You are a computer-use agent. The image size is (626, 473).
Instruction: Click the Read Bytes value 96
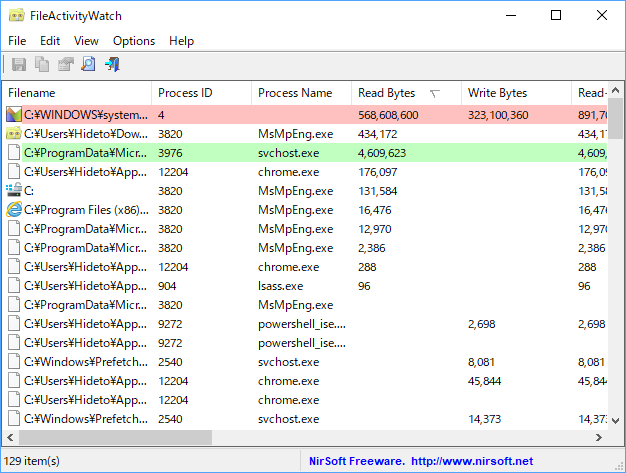(x=364, y=286)
